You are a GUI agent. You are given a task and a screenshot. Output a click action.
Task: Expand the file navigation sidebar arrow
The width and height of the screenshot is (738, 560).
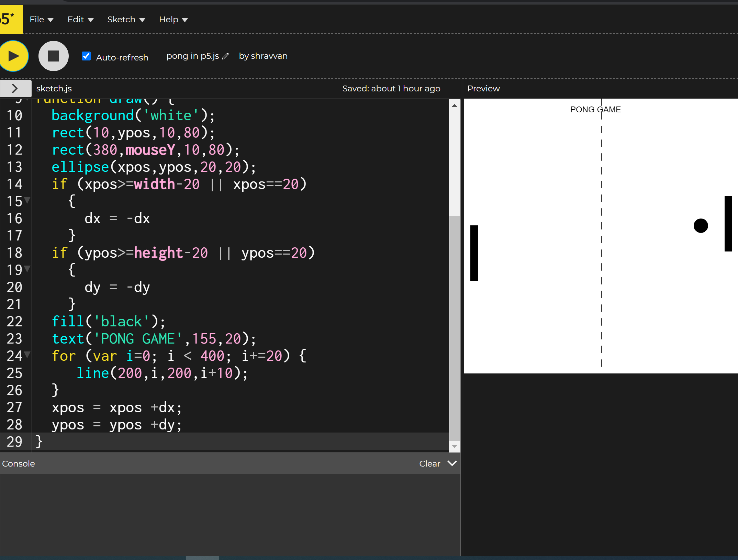[15, 88]
